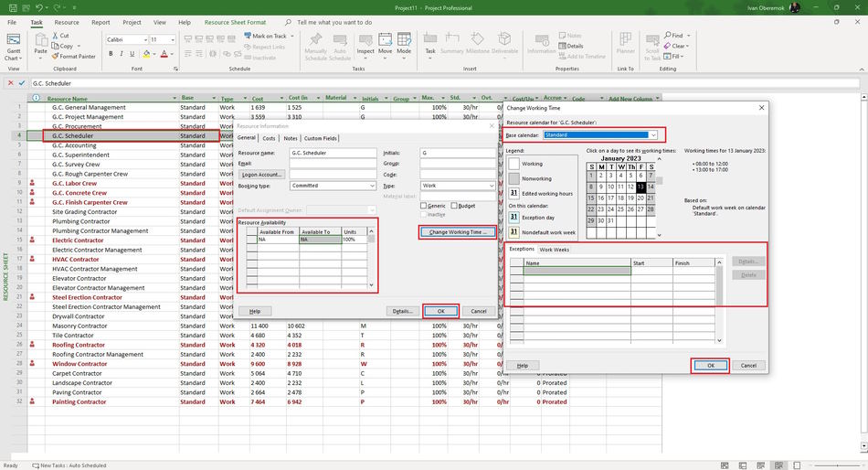Image resolution: width=868 pixels, height=470 pixels.
Task: Click the Deliverable cube icon
Action: [504, 40]
